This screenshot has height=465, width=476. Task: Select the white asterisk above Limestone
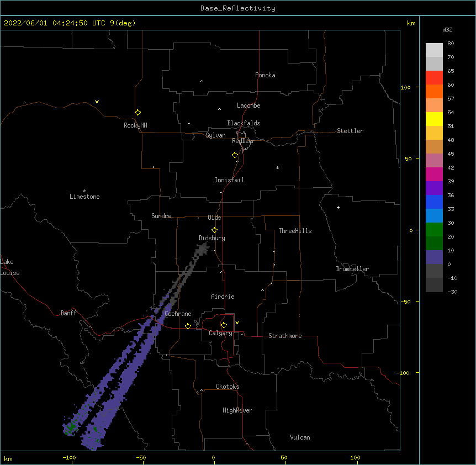tap(84, 191)
